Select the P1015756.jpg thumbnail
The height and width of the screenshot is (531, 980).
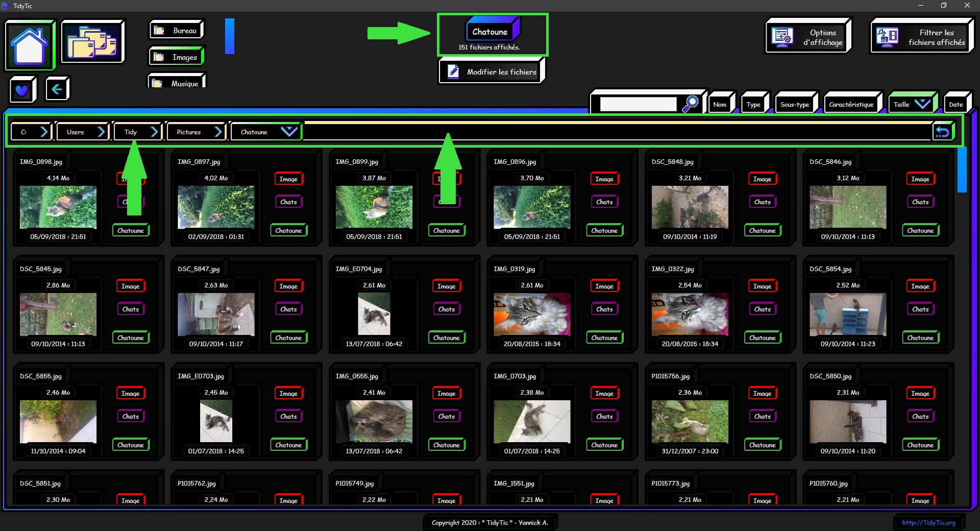click(x=690, y=421)
